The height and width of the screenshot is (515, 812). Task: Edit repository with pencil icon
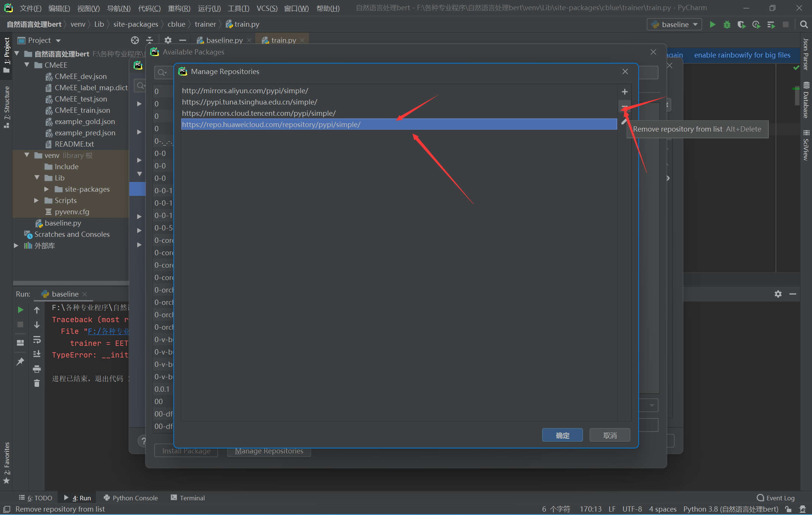624,121
